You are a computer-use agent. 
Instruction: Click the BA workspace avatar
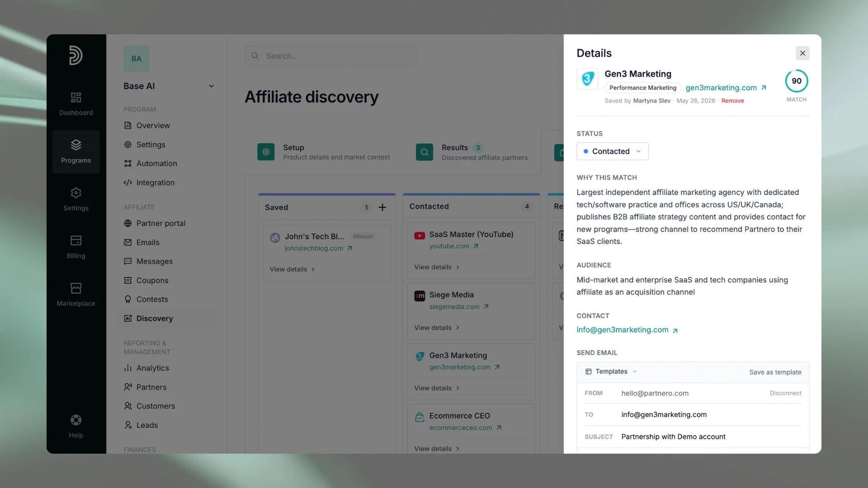(136, 58)
